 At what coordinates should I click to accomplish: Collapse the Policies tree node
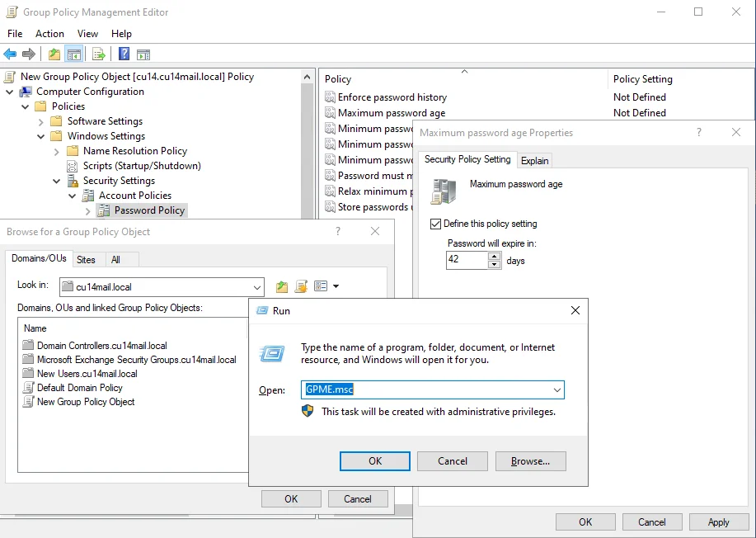25,106
